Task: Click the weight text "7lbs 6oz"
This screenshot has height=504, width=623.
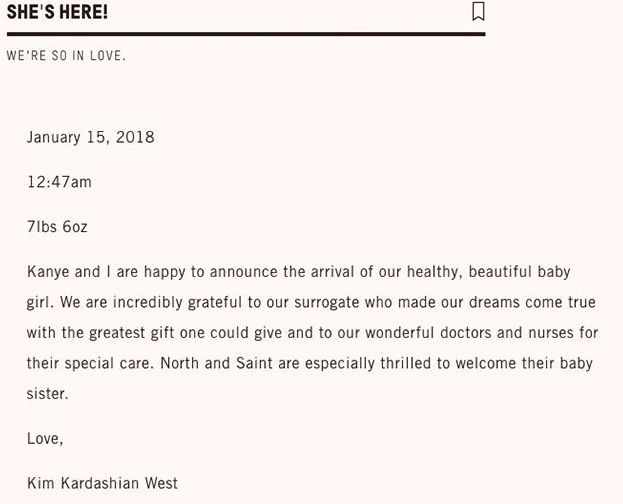Action: point(57,227)
